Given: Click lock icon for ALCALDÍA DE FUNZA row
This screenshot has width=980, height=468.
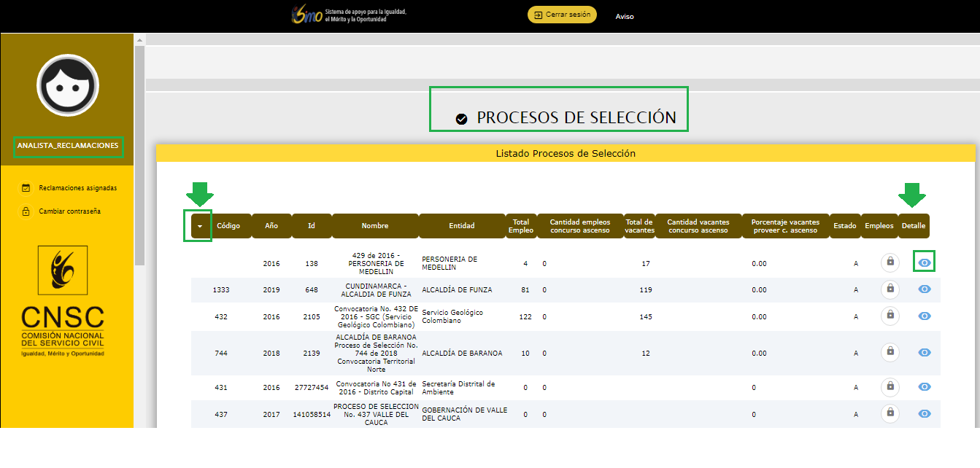Looking at the screenshot, I should [890, 289].
